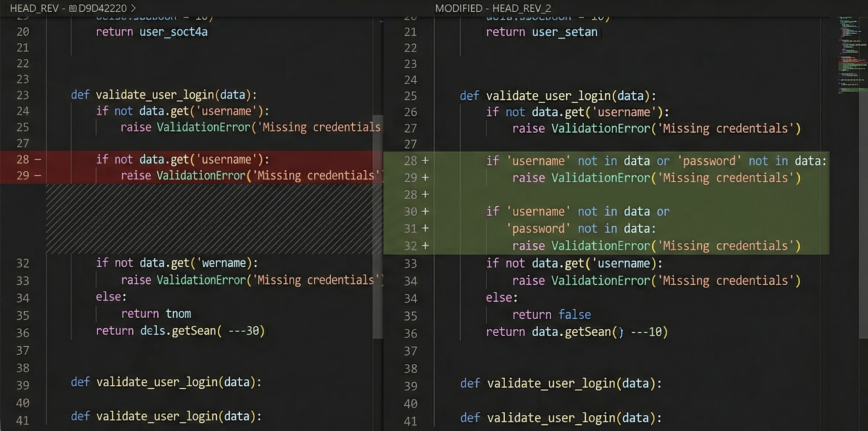Click the plus marker on added line 32
The image size is (868, 431).
click(x=425, y=245)
